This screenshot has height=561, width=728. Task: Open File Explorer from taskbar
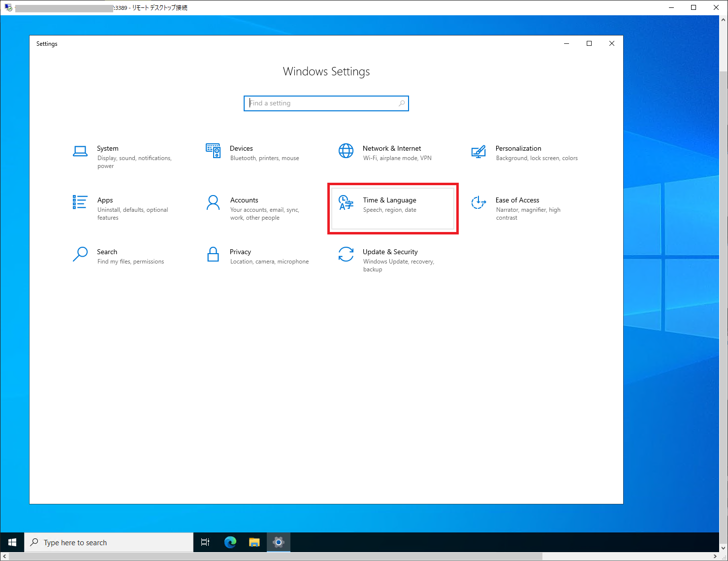pos(254,542)
